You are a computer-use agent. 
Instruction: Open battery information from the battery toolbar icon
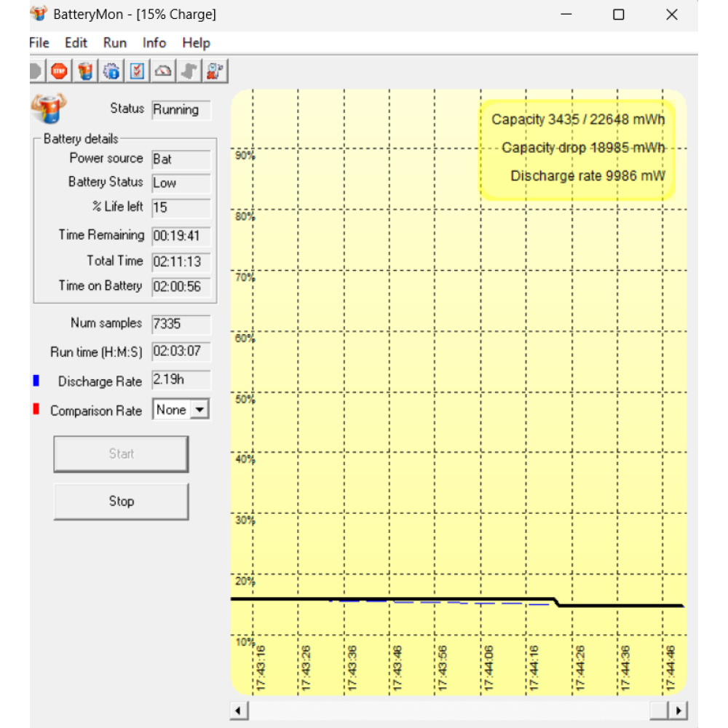click(x=86, y=71)
